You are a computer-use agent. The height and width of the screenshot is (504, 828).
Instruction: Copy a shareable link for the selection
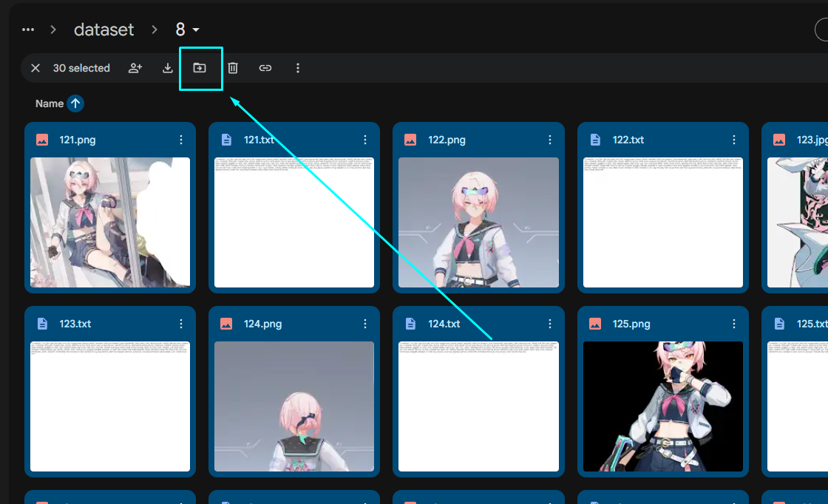(x=265, y=68)
